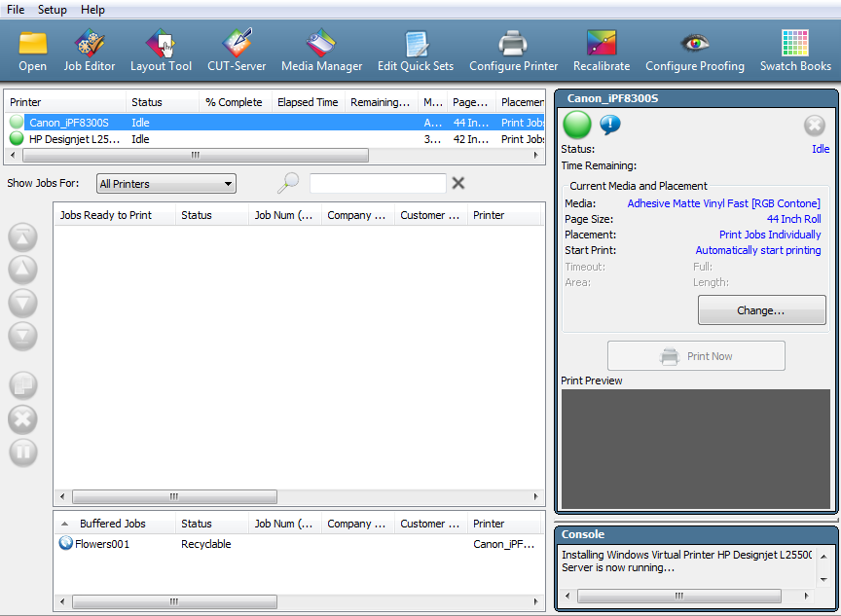This screenshot has height=616, width=841.
Task: Open the Swatch Books
Action: 795,51
